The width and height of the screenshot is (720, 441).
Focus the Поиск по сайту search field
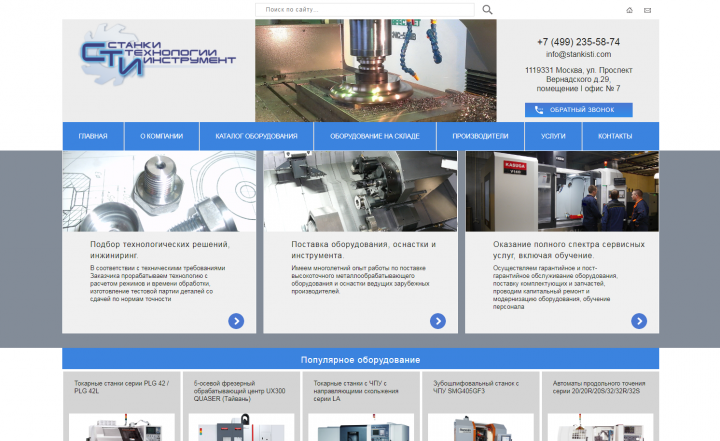(365, 10)
